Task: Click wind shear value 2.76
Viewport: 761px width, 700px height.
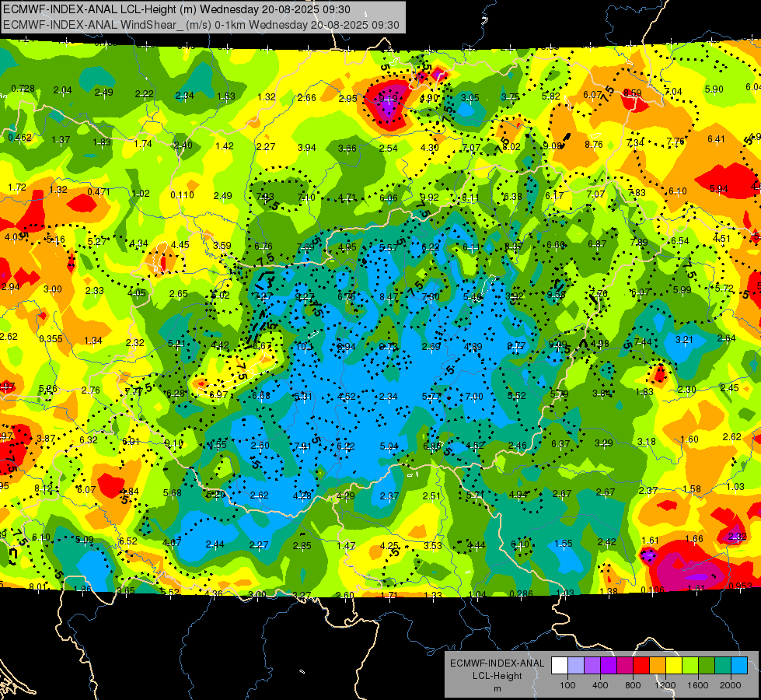Action: 91,390
